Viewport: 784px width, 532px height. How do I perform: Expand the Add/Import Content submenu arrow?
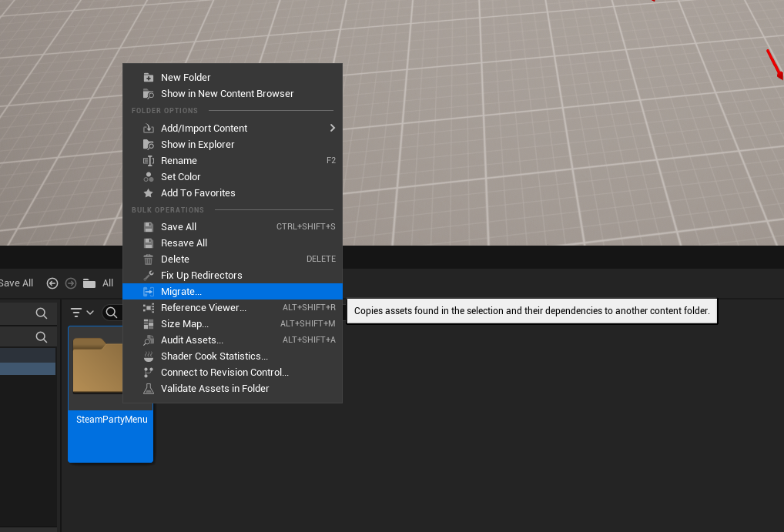332,128
